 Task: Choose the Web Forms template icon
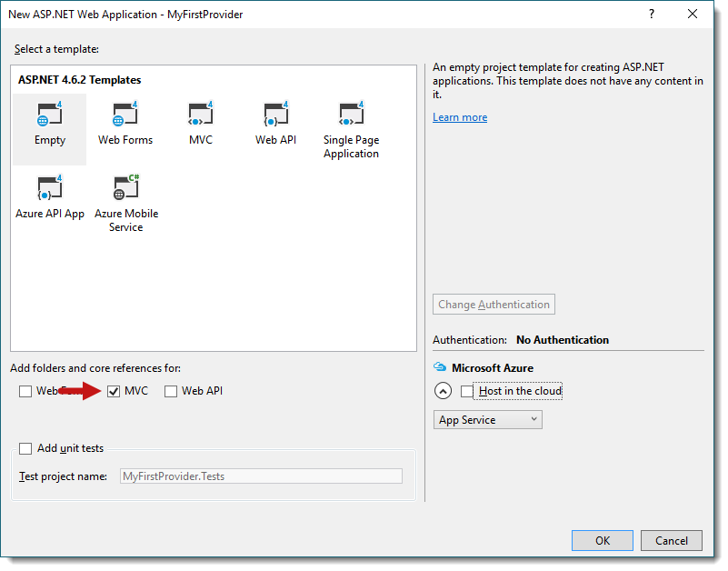click(125, 114)
